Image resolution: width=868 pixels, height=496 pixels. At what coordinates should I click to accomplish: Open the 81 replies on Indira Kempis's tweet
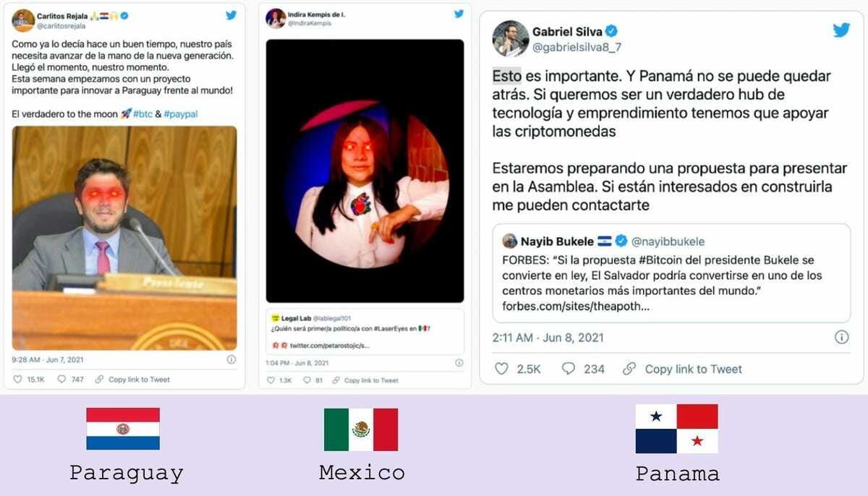point(313,380)
